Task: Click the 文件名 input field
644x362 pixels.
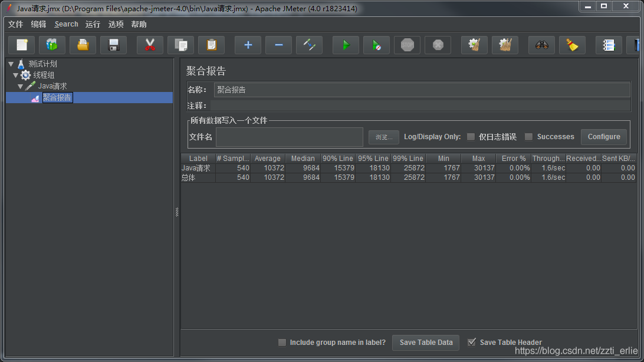Action: pos(289,137)
